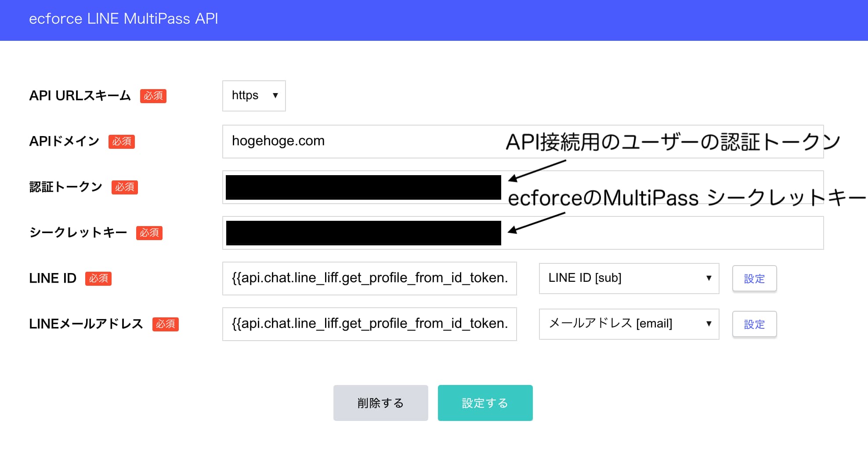Click 設定 next to LINEメールアドレス
The height and width of the screenshot is (453, 868).
(x=754, y=324)
